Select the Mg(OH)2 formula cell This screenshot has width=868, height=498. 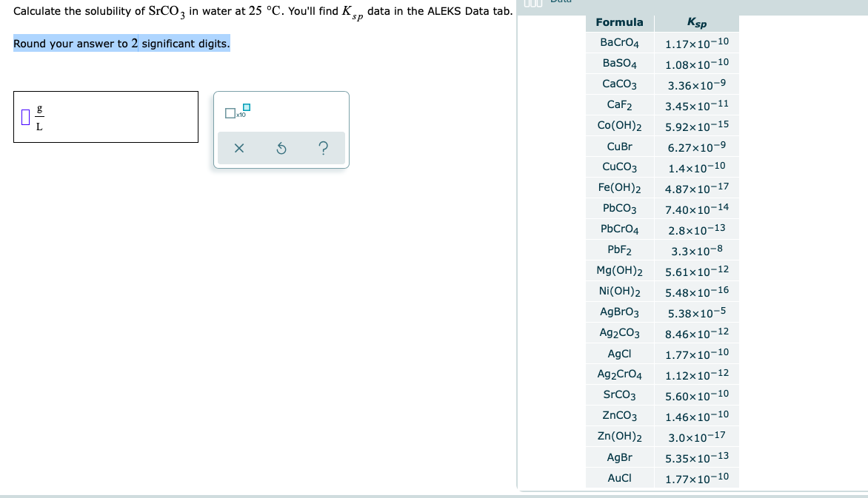point(619,271)
